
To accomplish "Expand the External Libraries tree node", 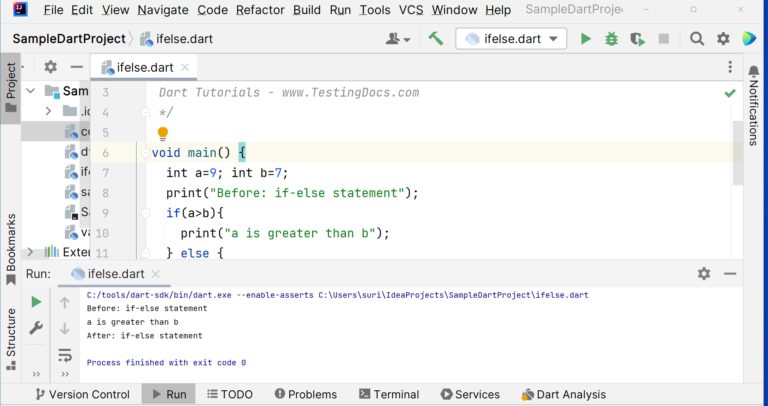I will click(x=29, y=252).
